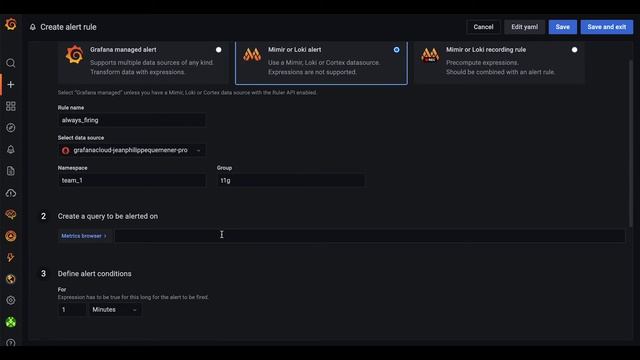Click the page vertical scrollbar

pyautogui.click(x=631, y=143)
